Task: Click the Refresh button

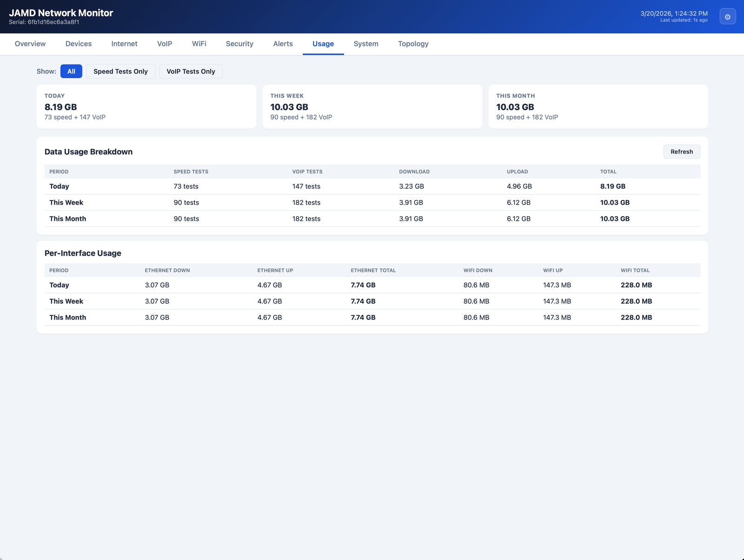Action: pos(682,152)
